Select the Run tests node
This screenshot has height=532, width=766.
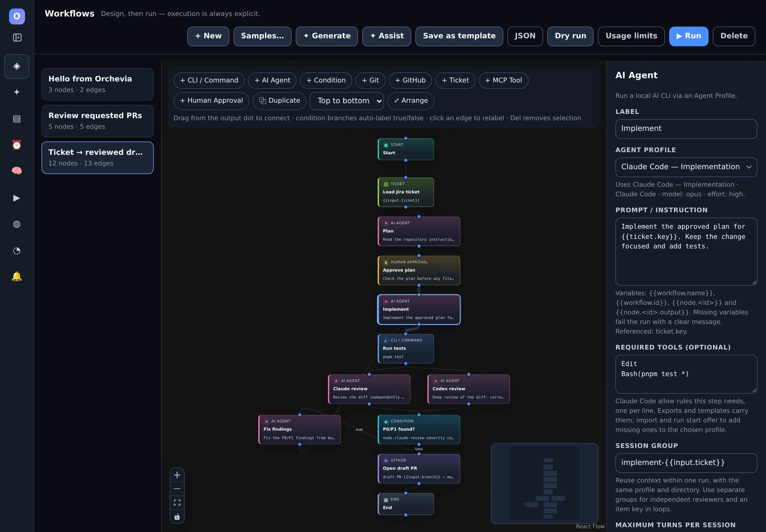(x=405, y=348)
